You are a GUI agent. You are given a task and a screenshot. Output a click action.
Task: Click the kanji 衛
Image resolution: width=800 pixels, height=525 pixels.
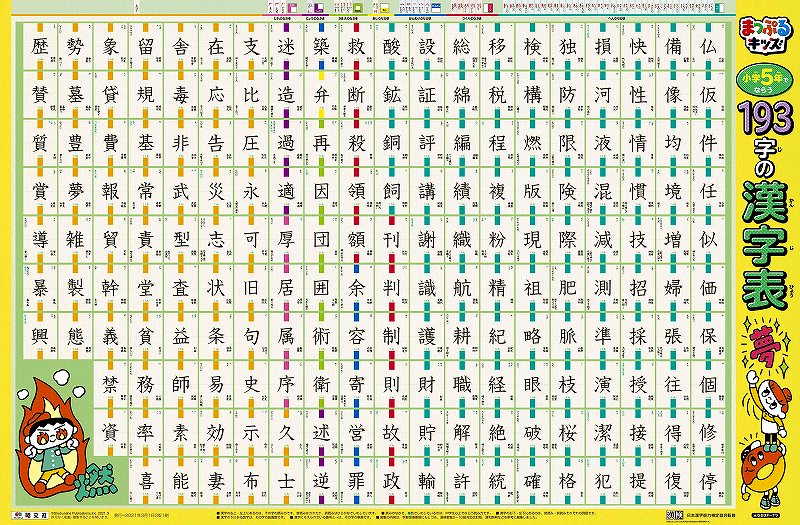point(321,384)
